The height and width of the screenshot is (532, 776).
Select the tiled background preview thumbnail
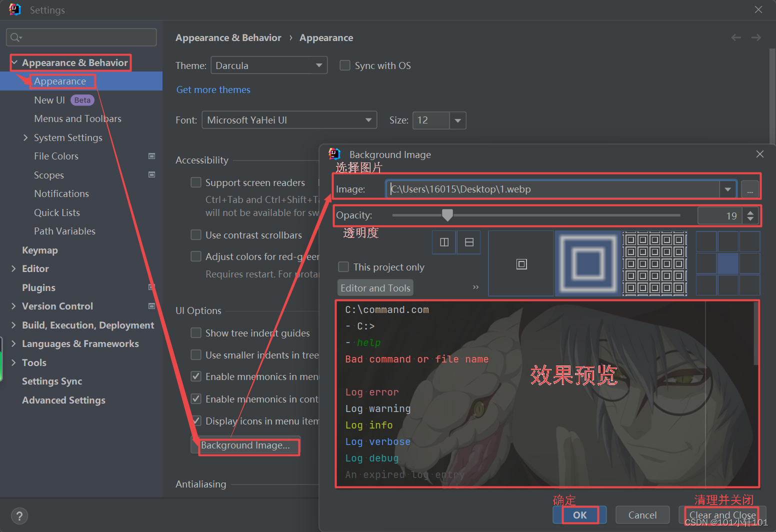pyautogui.click(x=654, y=263)
